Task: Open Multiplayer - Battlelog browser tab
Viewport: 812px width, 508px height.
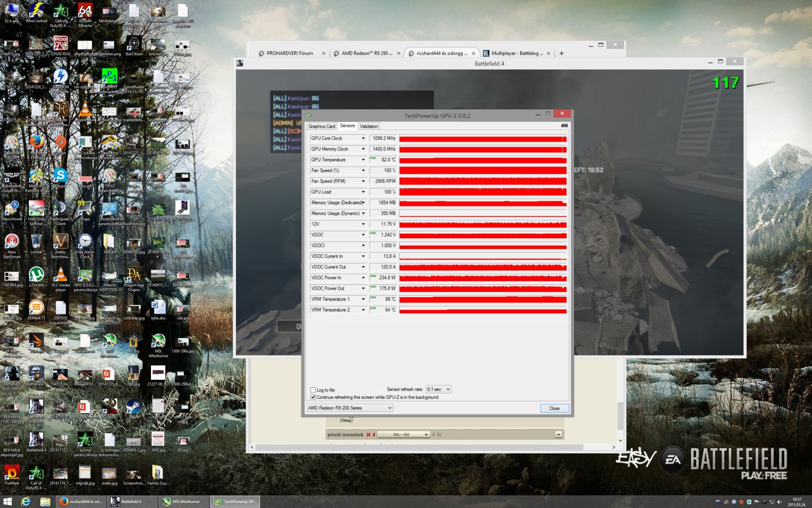Action: tap(516, 53)
